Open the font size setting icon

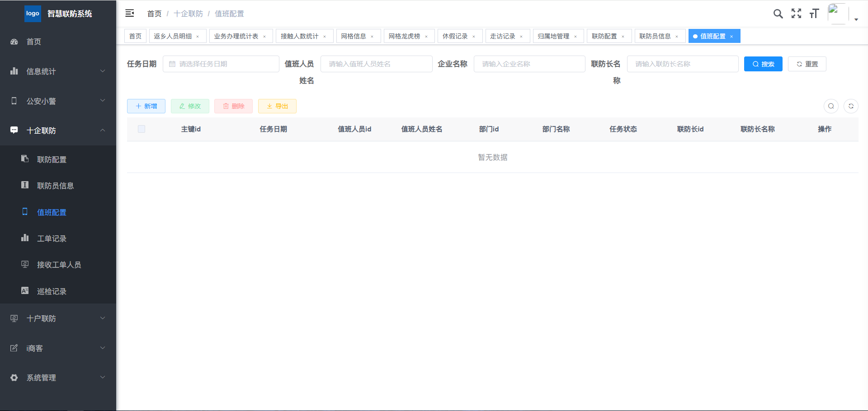point(814,14)
